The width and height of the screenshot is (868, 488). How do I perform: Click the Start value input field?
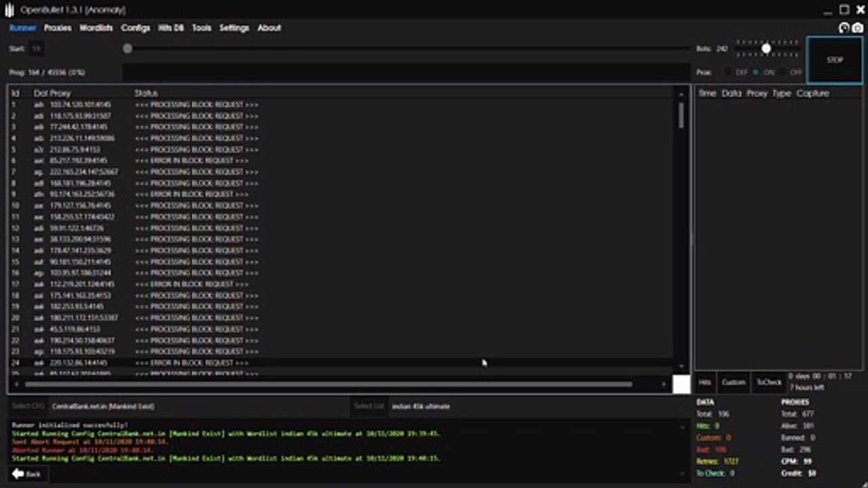coord(37,48)
